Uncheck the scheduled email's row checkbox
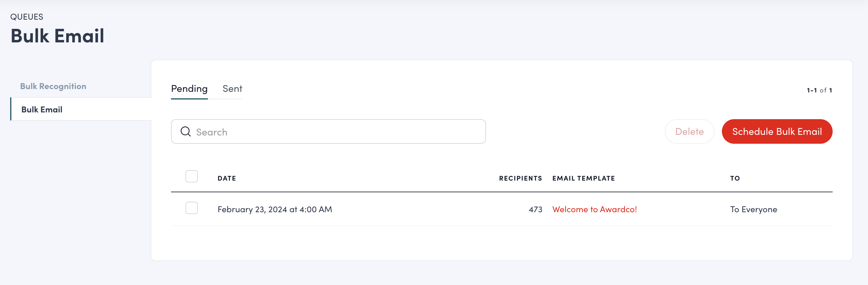The height and width of the screenshot is (285, 868). pyautogui.click(x=191, y=208)
